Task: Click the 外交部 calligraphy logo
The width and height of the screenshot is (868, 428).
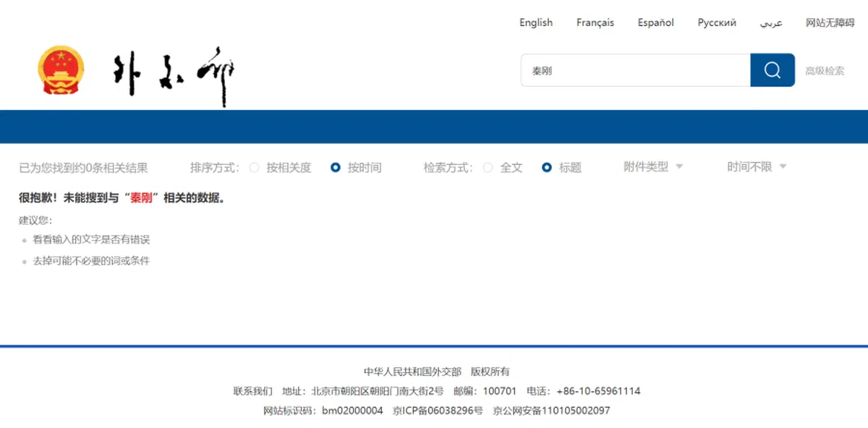Action: tap(174, 74)
